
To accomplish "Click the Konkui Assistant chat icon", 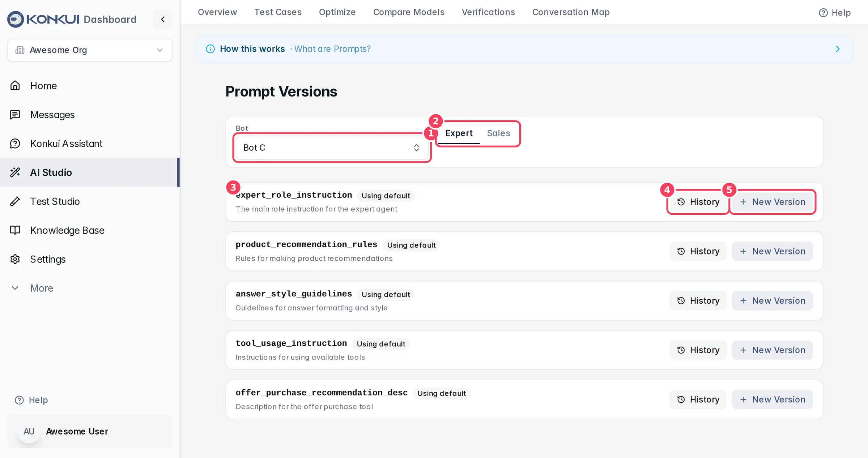I will click(x=15, y=144).
